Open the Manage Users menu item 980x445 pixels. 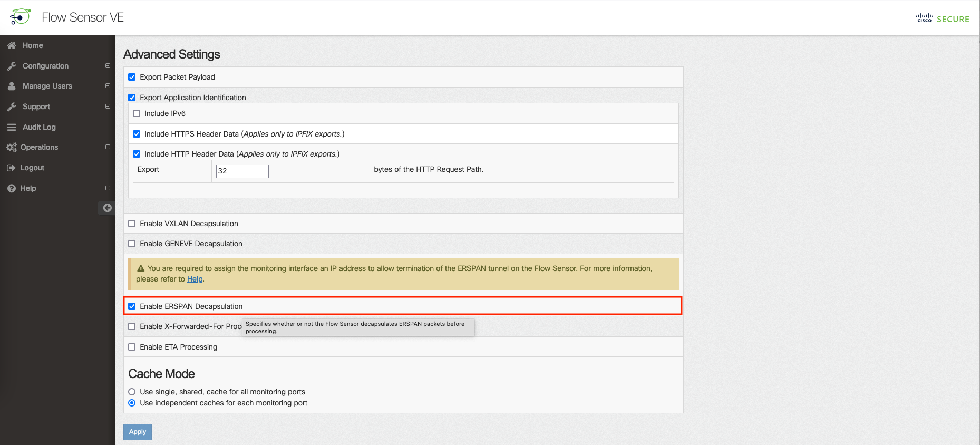coord(47,86)
